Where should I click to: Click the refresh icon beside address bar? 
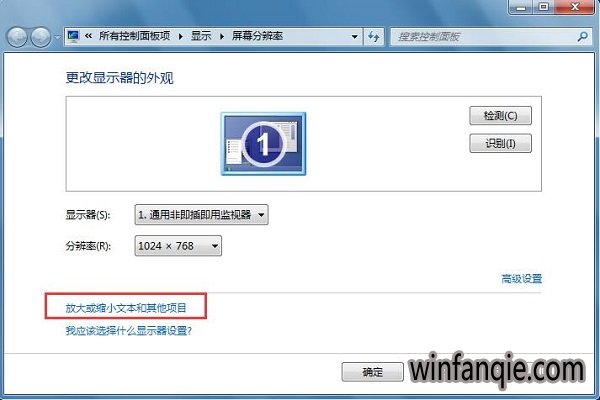pos(373,37)
